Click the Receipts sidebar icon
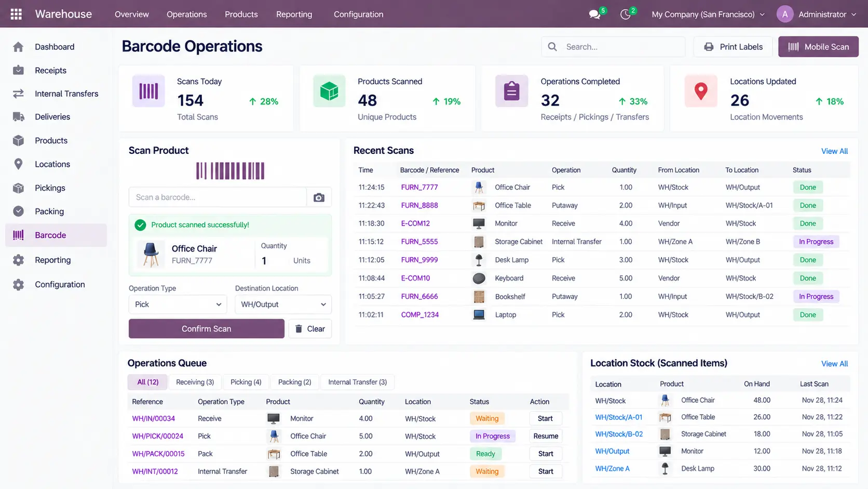 point(18,70)
